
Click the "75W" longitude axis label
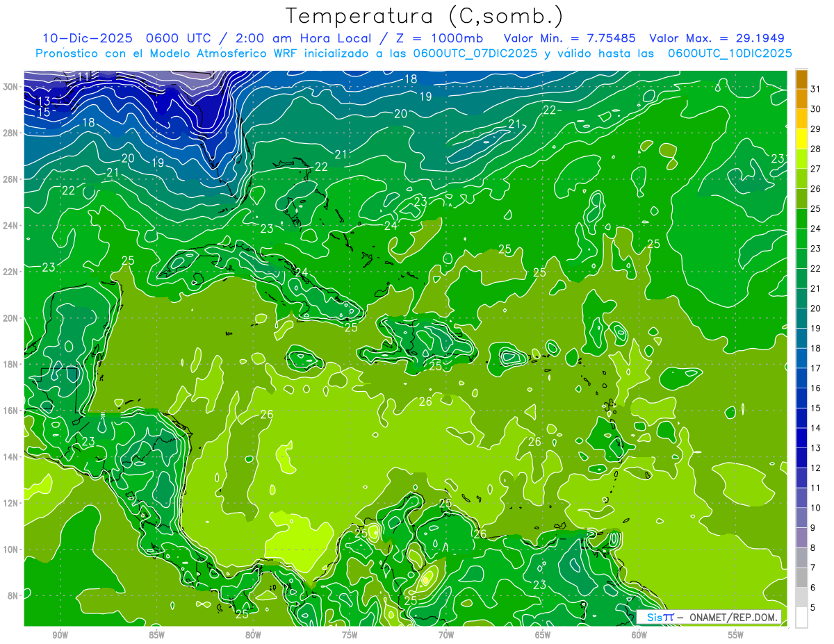350,635
